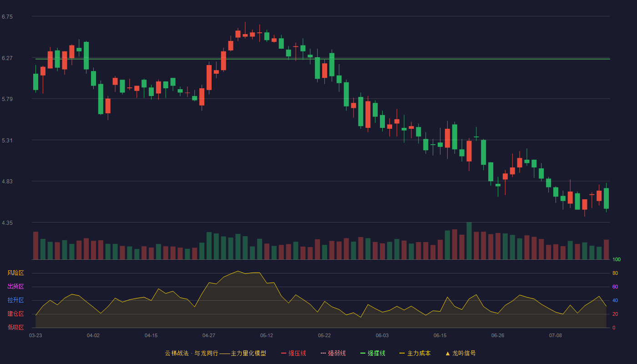The image size is (637, 364).
Task: Select the 低吸区 zone label
Action: coord(15,327)
